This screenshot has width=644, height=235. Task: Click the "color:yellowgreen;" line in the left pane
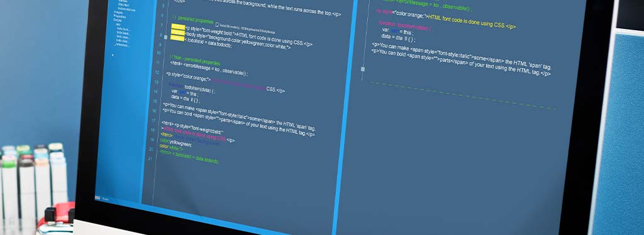[176, 143]
